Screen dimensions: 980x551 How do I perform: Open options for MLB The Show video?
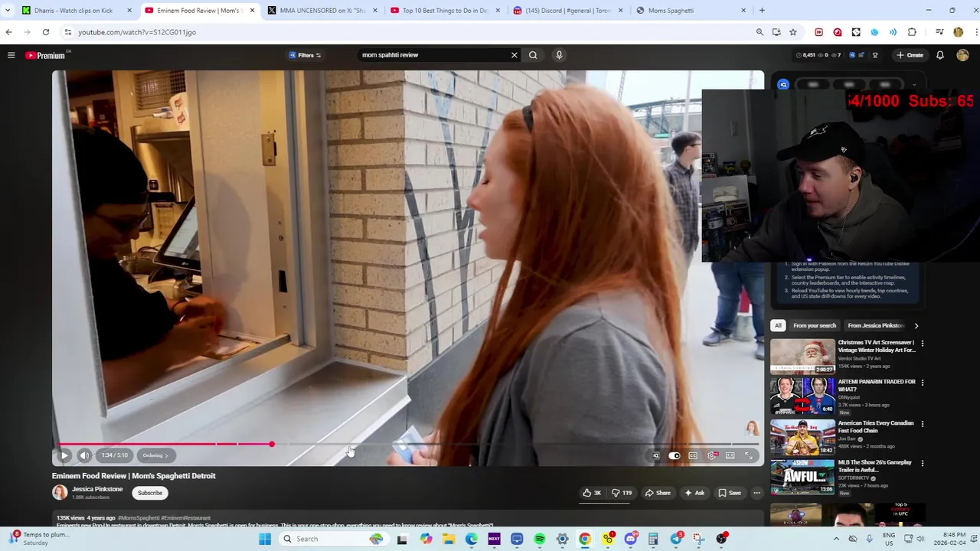click(922, 464)
